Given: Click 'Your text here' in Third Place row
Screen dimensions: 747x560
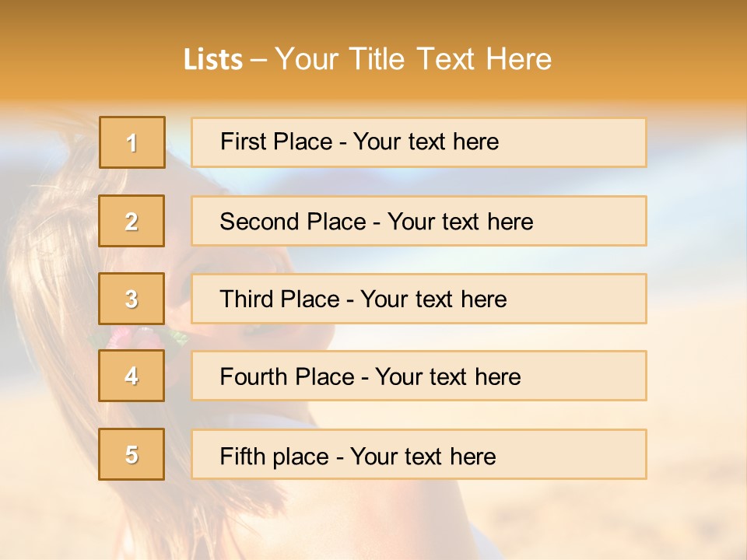Looking at the screenshot, I should click(433, 299).
